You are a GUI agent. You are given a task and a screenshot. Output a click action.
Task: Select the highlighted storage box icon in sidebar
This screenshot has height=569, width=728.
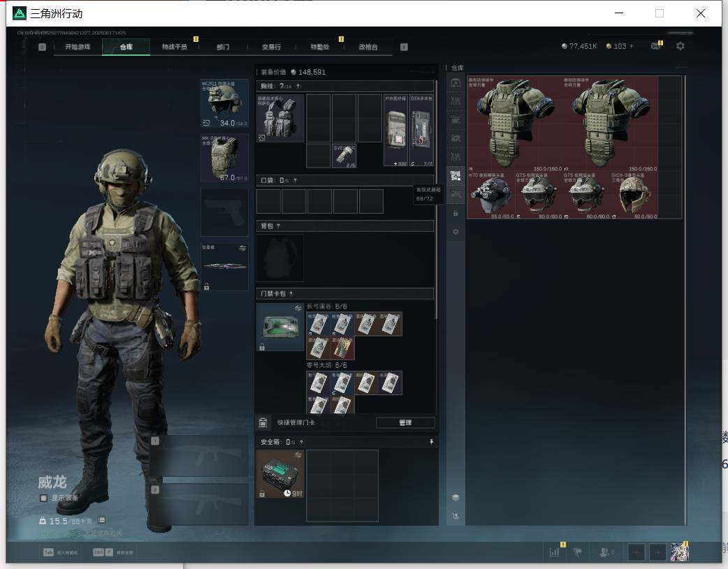[x=456, y=176]
